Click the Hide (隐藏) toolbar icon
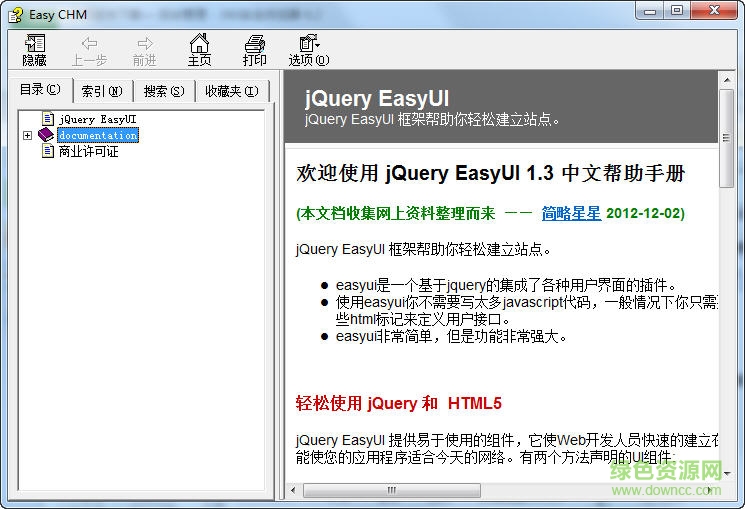The image size is (745, 509). click(34, 43)
